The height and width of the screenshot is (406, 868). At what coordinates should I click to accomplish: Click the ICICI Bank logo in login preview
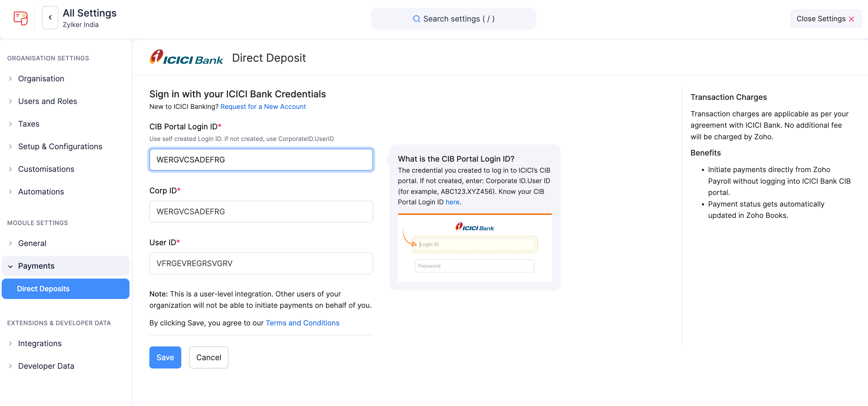click(x=475, y=227)
